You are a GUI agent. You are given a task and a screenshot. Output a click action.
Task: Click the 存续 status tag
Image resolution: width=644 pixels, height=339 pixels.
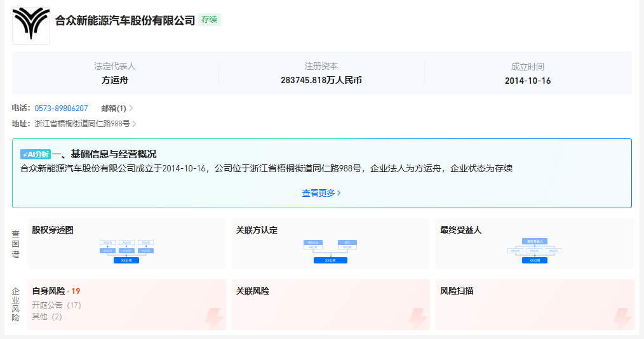click(210, 20)
